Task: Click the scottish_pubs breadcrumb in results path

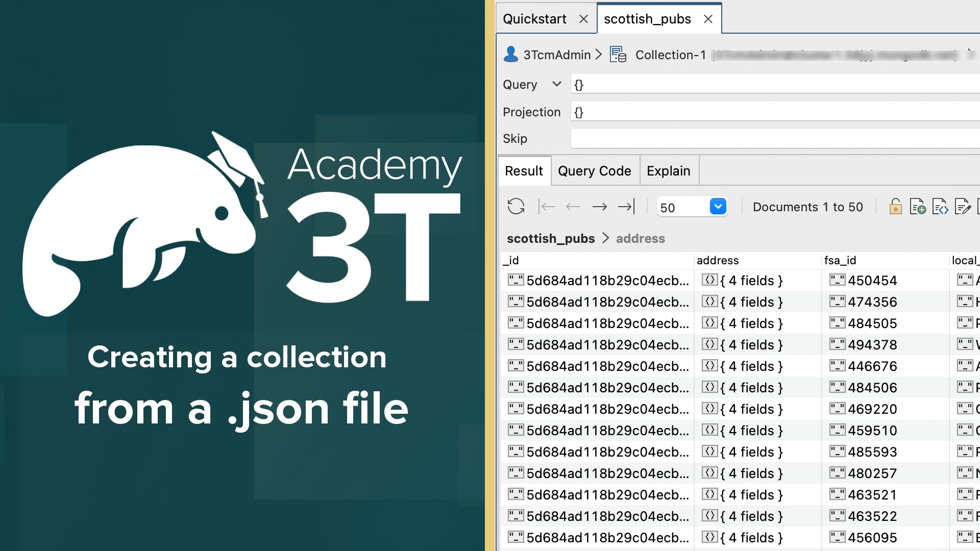Action: pyautogui.click(x=551, y=238)
